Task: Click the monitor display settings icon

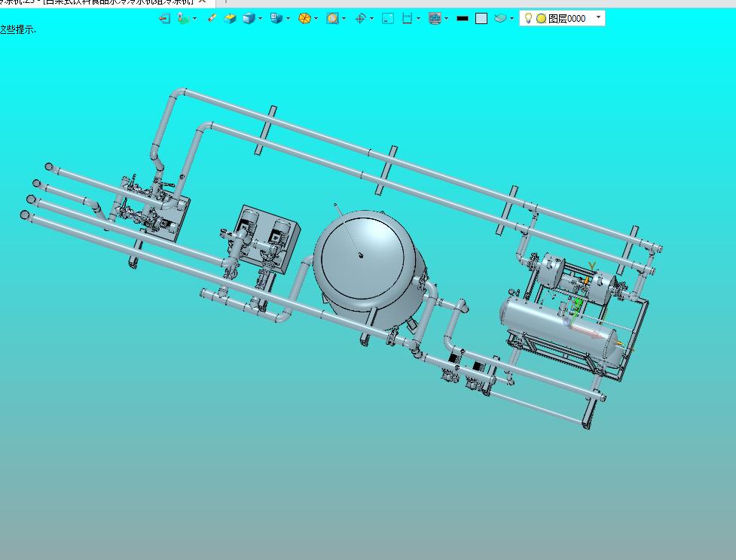Action: pos(435,18)
